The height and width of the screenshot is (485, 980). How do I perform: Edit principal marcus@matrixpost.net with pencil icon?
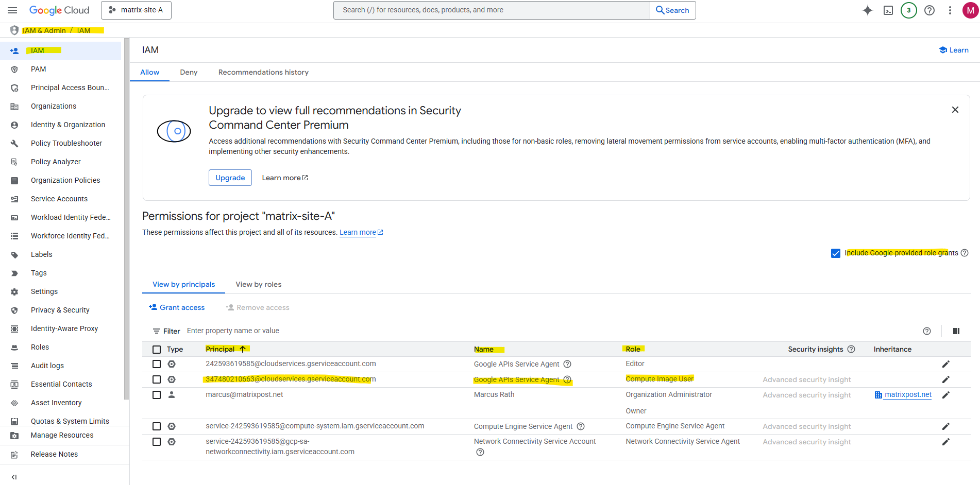click(x=945, y=395)
